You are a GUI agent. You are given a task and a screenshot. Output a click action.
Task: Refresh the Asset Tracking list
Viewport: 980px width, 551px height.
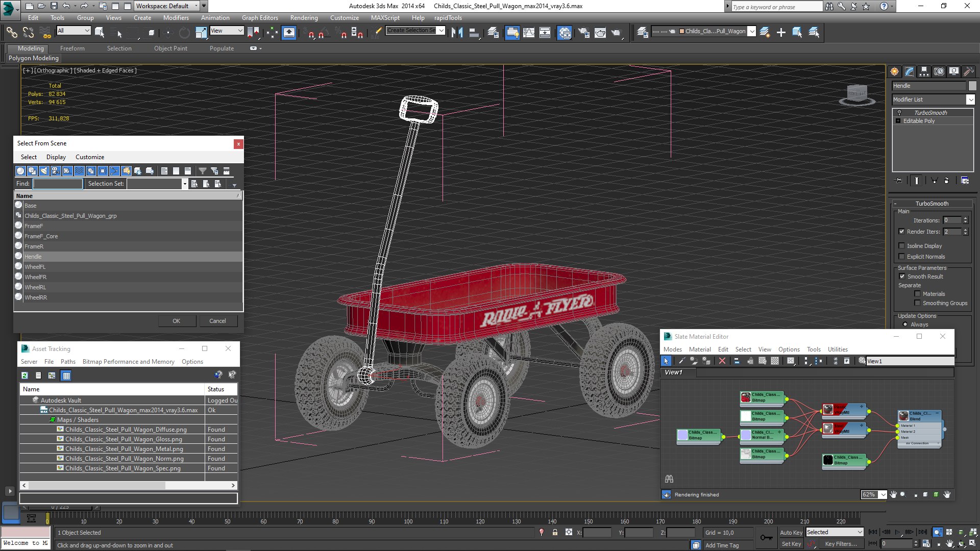(24, 375)
